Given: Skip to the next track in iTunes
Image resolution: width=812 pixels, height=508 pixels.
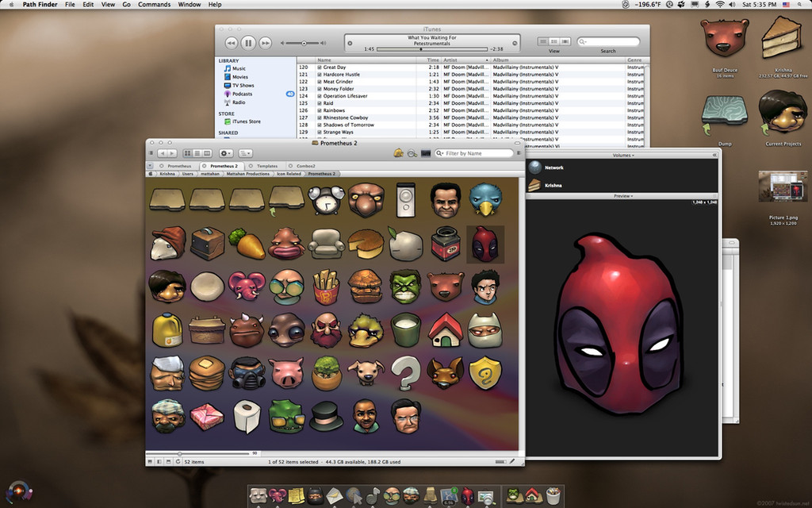Looking at the screenshot, I should 265,43.
